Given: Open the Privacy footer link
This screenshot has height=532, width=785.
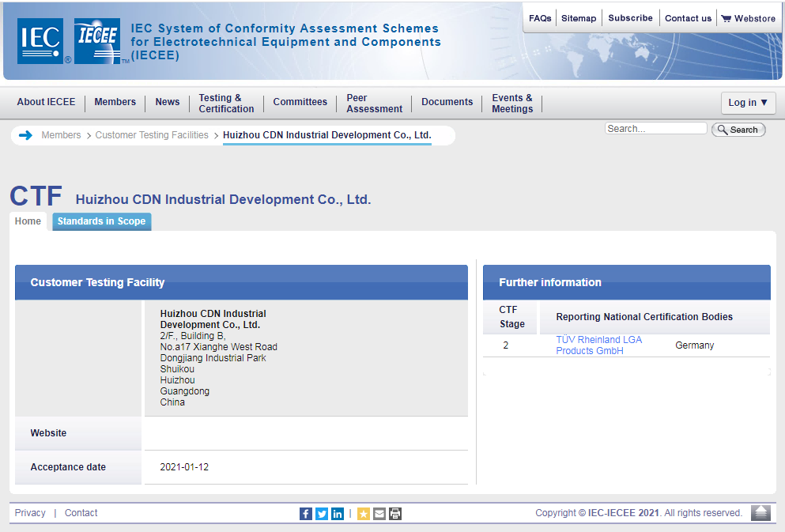Looking at the screenshot, I should point(30,513).
